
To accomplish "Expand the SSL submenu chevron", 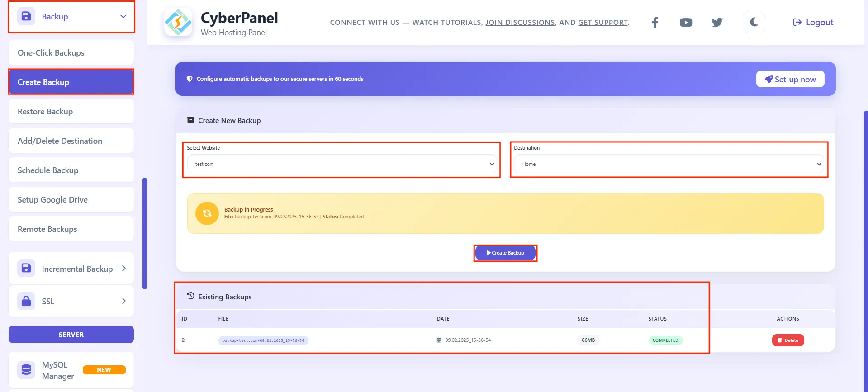I will tap(124, 301).
